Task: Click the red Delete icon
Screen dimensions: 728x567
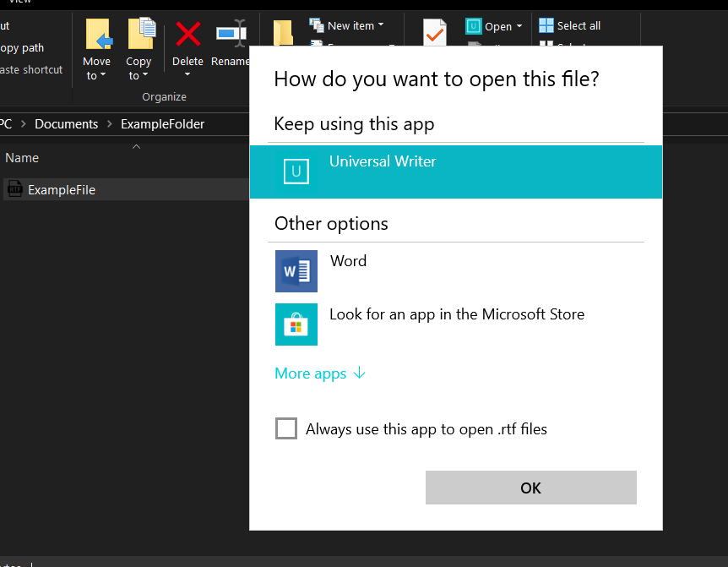Action: tap(187, 35)
